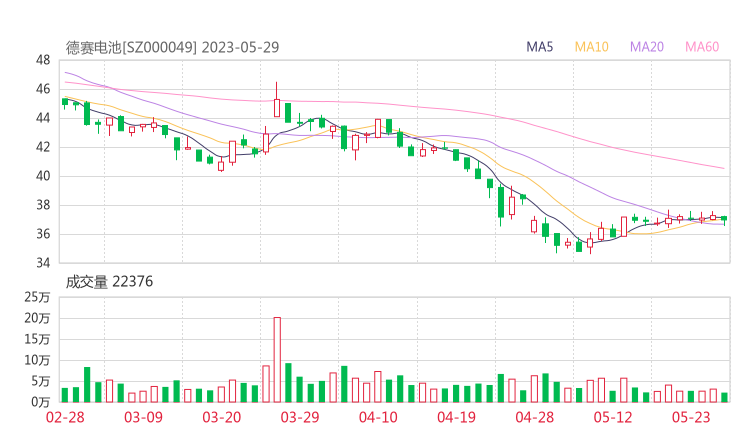This screenshot has height=440, width=740.
Task: Click the 03-29 date label
Action: pyautogui.click(x=300, y=417)
